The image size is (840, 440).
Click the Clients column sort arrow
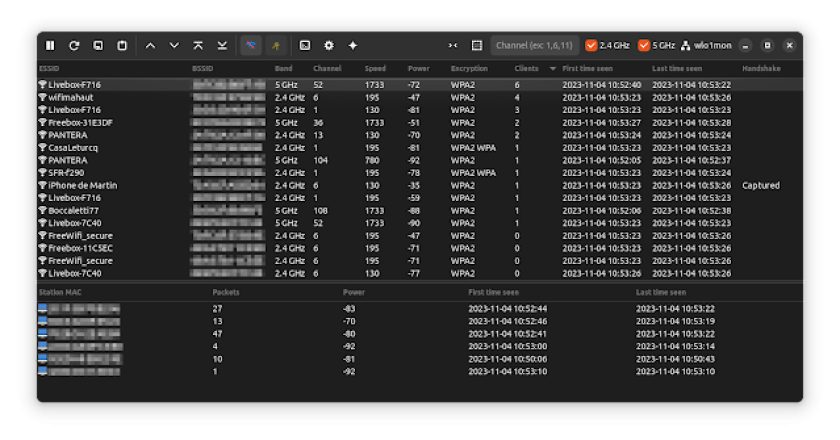pyautogui.click(x=552, y=69)
